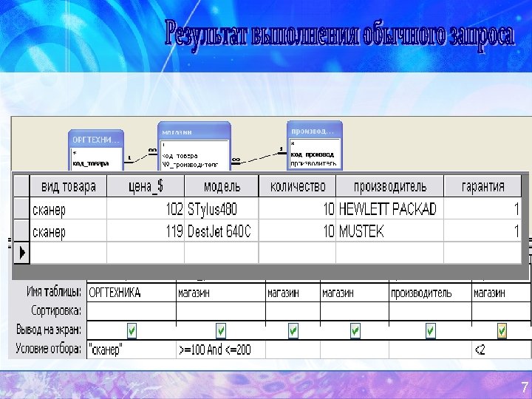Click new-record row arrow selector
The height and width of the screenshot is (399, 532).
coord(21,253)
